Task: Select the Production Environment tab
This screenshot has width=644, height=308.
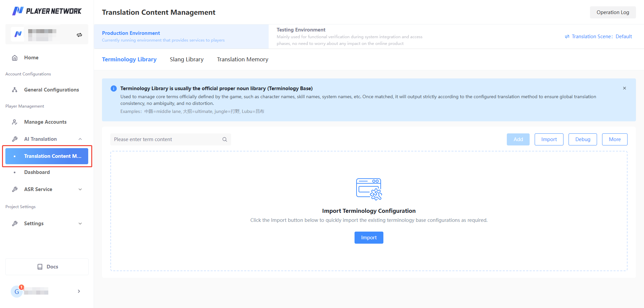Action: coord(181,37)
